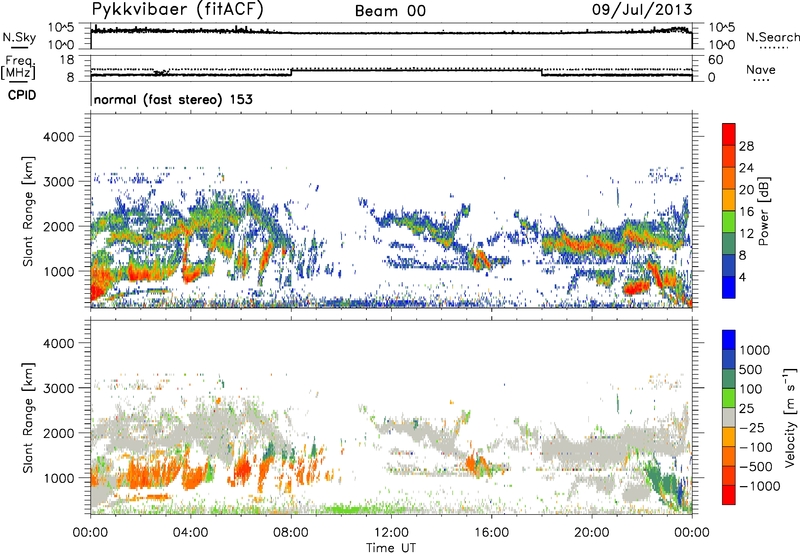Click the "24" power color bar label
This screenshot has height=554, width=800.
(746, 168)
